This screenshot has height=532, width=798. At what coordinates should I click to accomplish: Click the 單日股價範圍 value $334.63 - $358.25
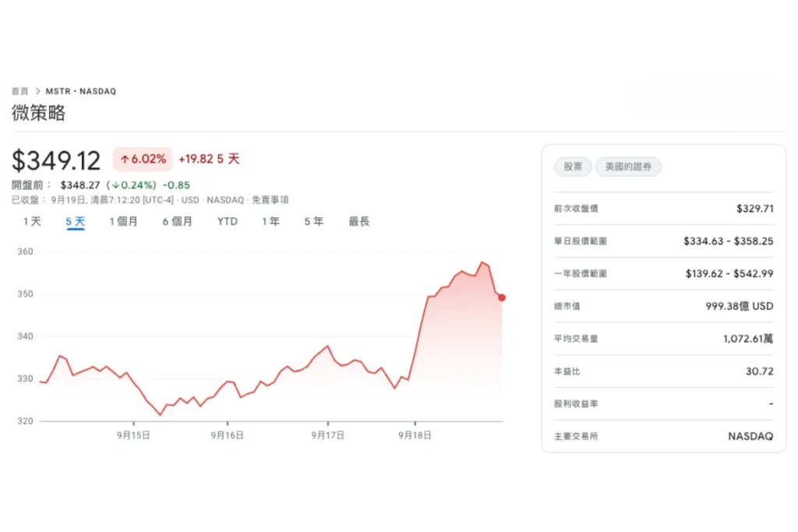[x=729, y=241]
